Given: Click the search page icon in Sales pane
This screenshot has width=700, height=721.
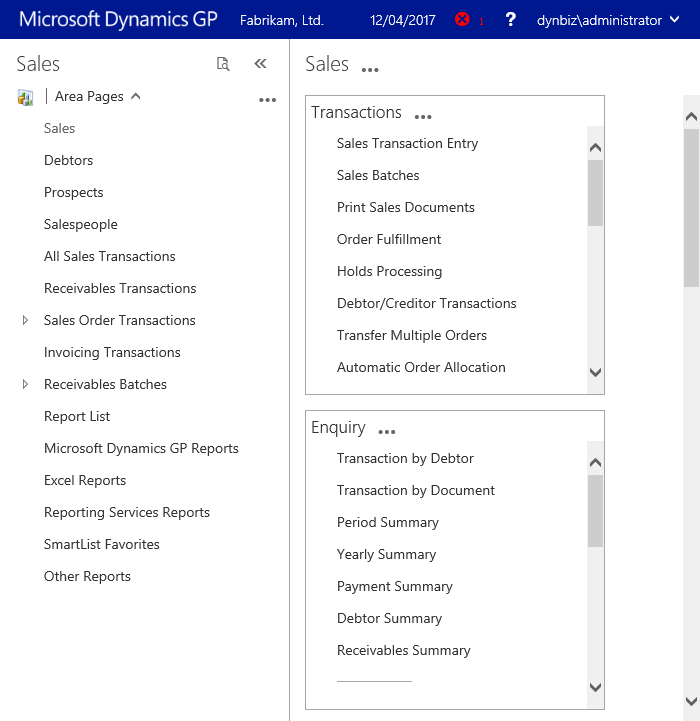Looking at the screenshot, I should point(223,64).
